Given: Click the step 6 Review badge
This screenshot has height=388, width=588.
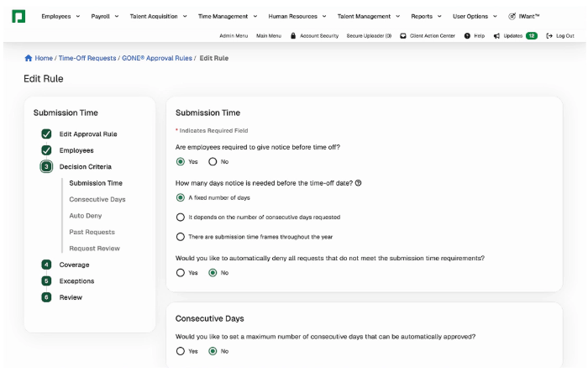Looking at the screenshot, I should [x=46, y=297].
